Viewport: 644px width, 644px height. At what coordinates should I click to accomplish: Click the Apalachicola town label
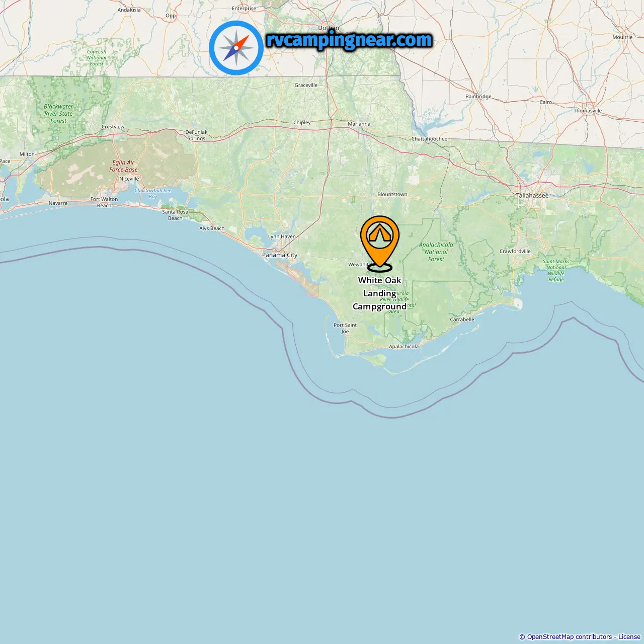pyautogui.click(x=404, y=347)
